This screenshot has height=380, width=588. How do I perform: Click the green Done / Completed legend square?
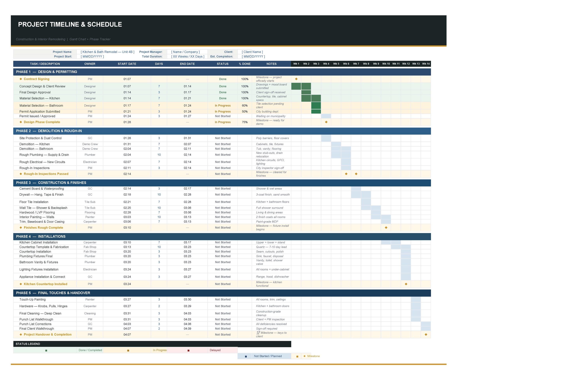coord(46,350)
